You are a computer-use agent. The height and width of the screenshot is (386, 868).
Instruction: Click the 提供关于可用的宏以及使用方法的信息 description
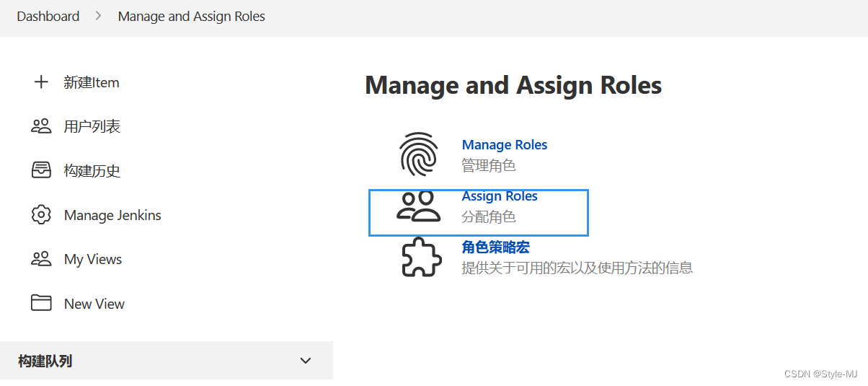tap(577, 268)
